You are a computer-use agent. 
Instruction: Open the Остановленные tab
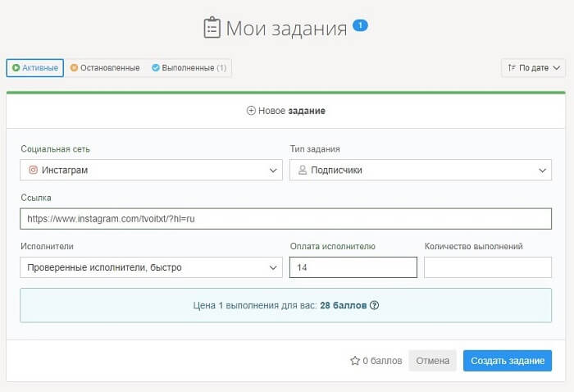pyautogui.click(x=105, y=68)
